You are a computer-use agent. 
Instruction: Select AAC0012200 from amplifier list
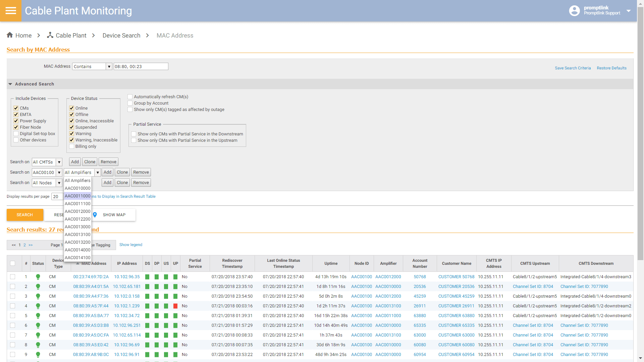[x=77, y=219]
